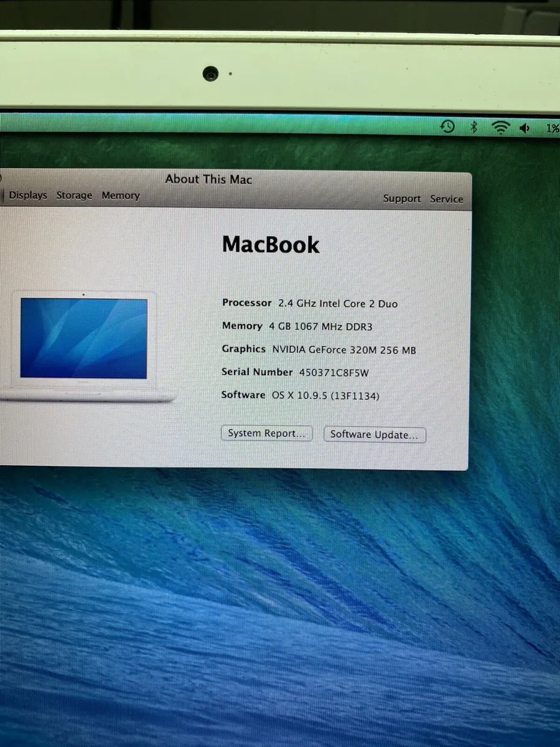Click the System Report button
Screen dimensions: 560x747
tap(266, 433)
